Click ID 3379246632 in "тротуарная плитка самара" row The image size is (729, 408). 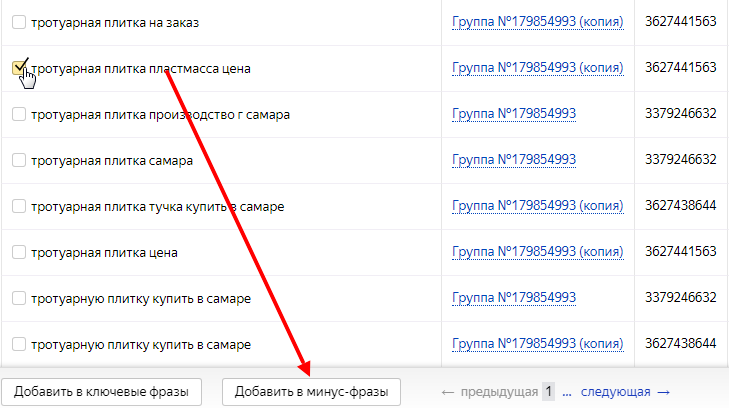click(681, 159)
